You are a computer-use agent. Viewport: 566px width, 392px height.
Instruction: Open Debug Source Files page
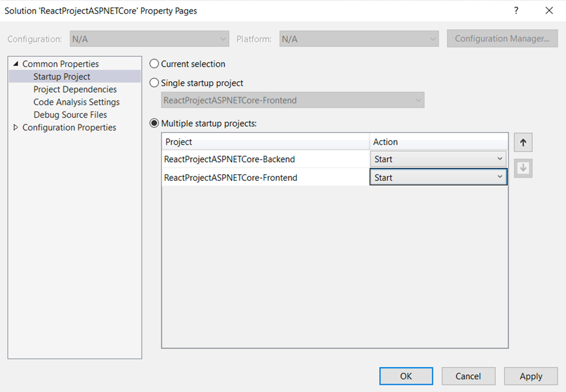pyautogui.click(x=70, y=115)
